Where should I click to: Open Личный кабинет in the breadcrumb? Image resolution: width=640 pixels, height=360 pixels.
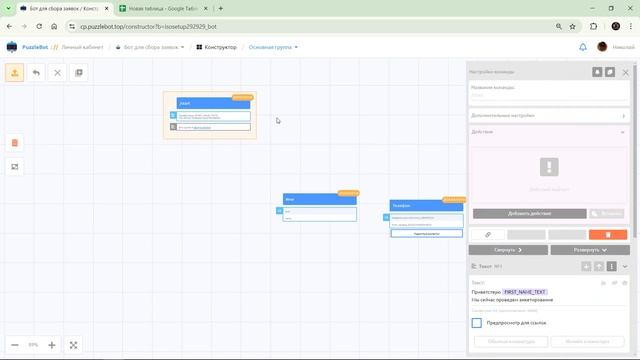pos(82,47)
